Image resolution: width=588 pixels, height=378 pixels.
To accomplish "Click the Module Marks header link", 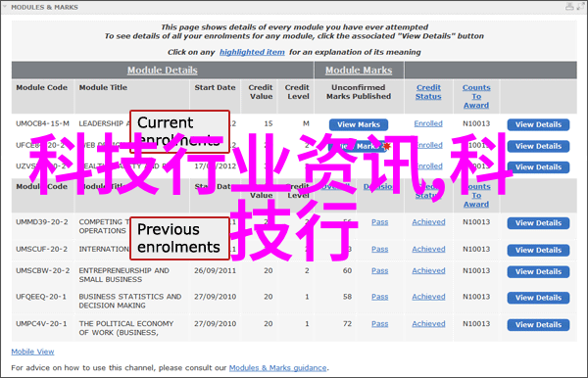I will (x=359, y=71).
